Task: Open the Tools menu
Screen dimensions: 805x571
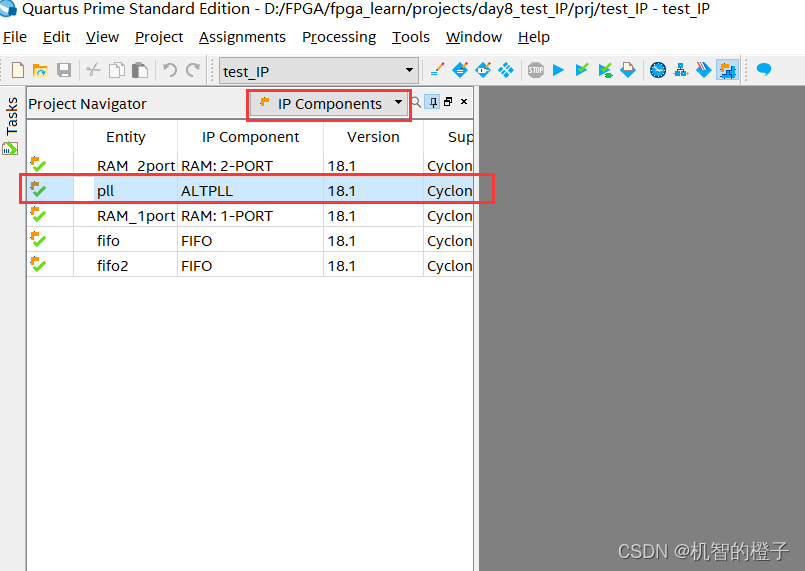Action: 411,37
